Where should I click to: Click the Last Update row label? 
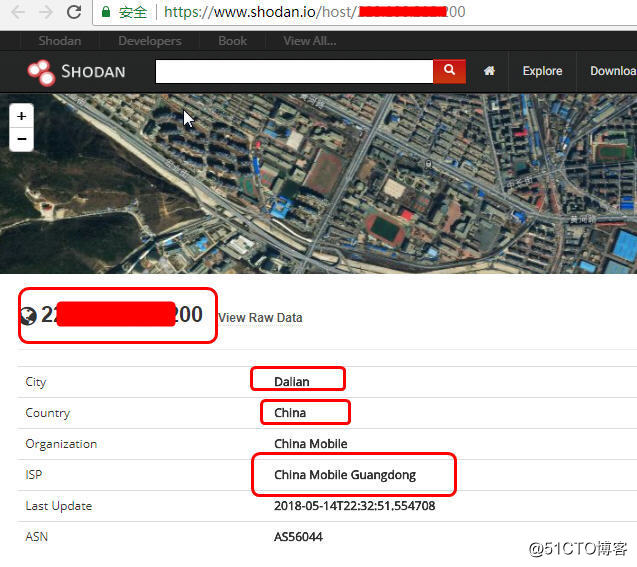click(x=58, y=506)
